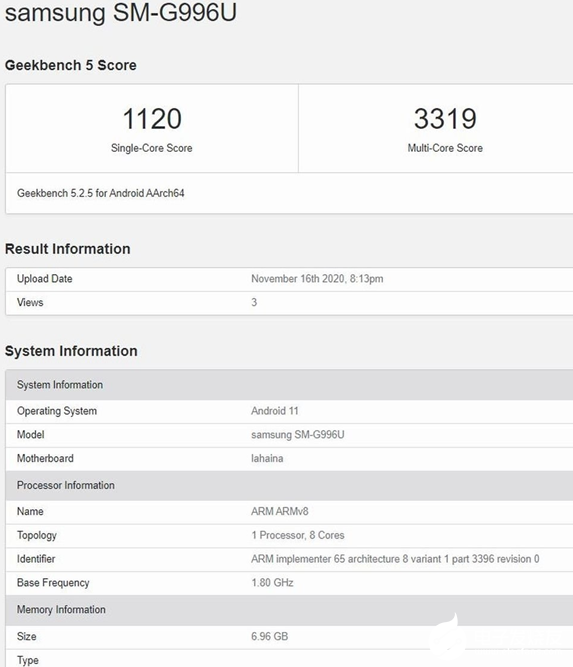The width and height of the screenshot is (573, 667).
Task: Click the Processor Information header row
Action: point(289,485)
